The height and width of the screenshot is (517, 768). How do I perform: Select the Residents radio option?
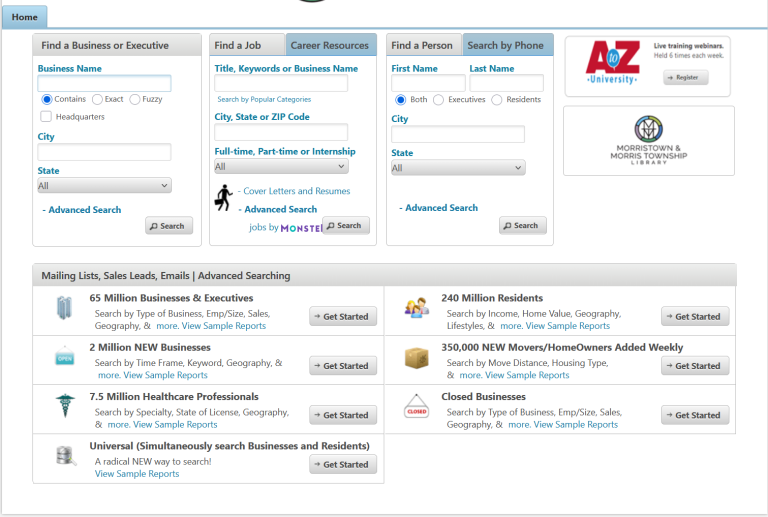(497, 100)
